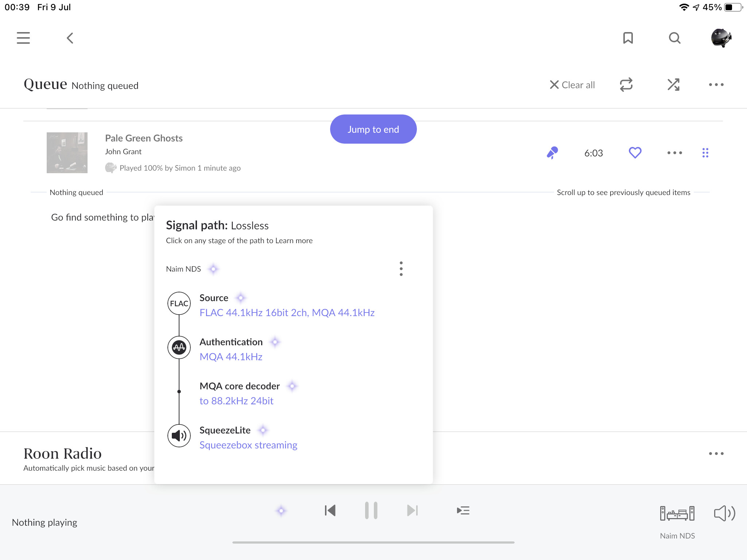Open artist John Grant
This screenshot has width=747, height=560.
coord(123,152)
